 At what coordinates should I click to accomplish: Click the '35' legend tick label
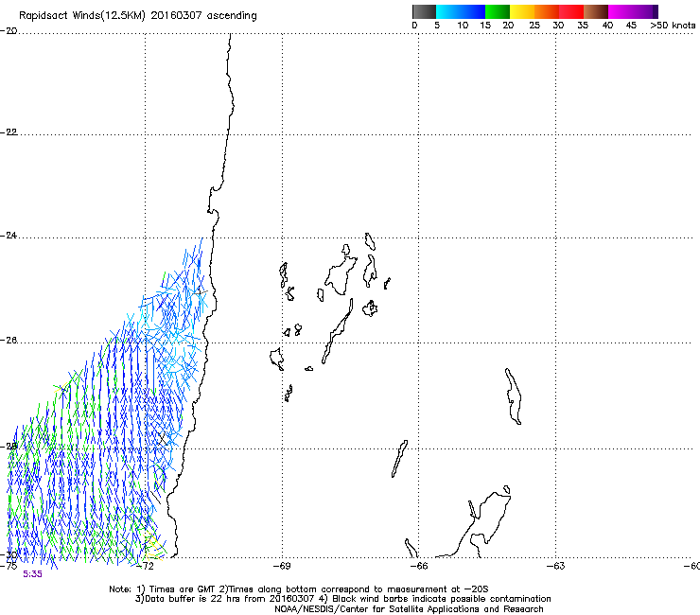583,26
